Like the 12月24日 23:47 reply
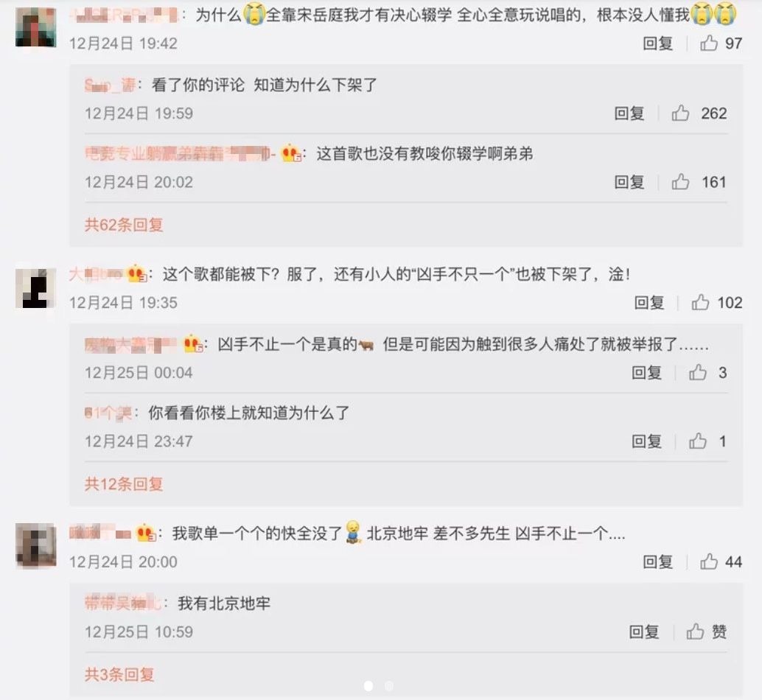 click(x=697, y=441)
